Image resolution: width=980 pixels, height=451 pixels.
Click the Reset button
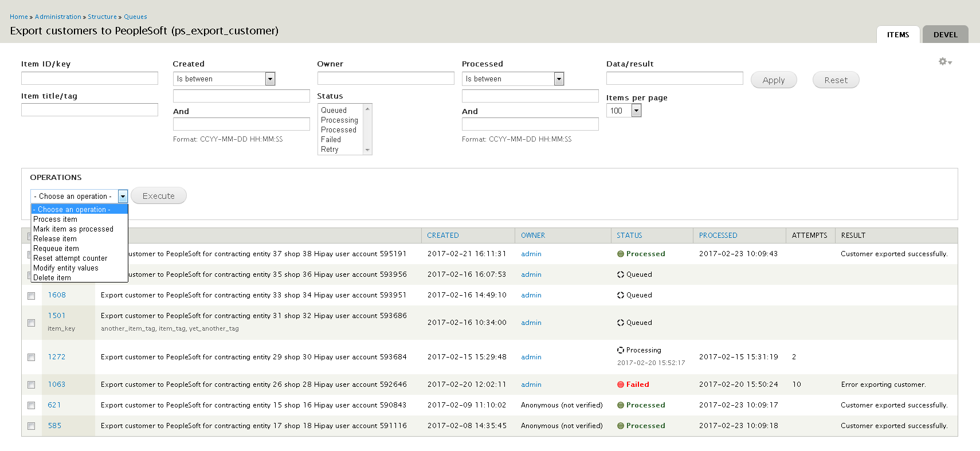(x=836, y=80)
